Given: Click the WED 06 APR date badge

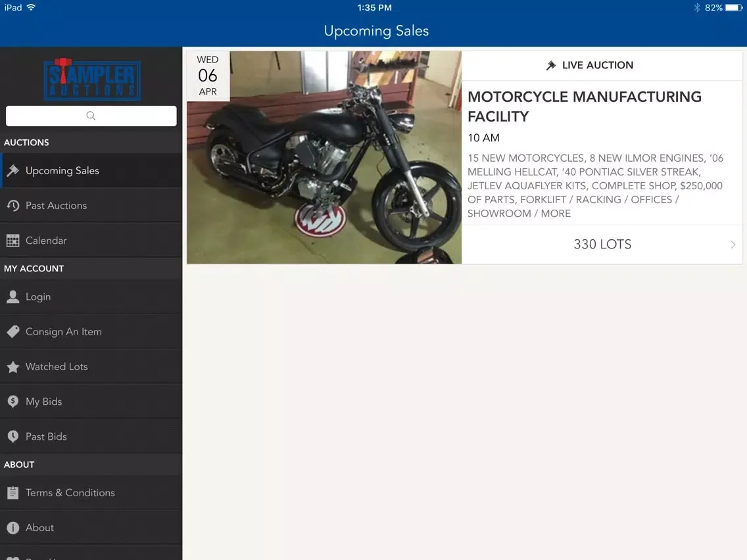Looking at the screenshot, I should coord(208,76).
